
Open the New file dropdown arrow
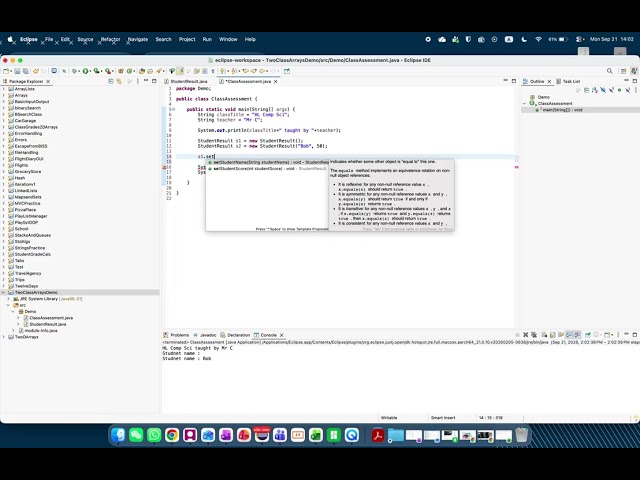tap(11, 71)
